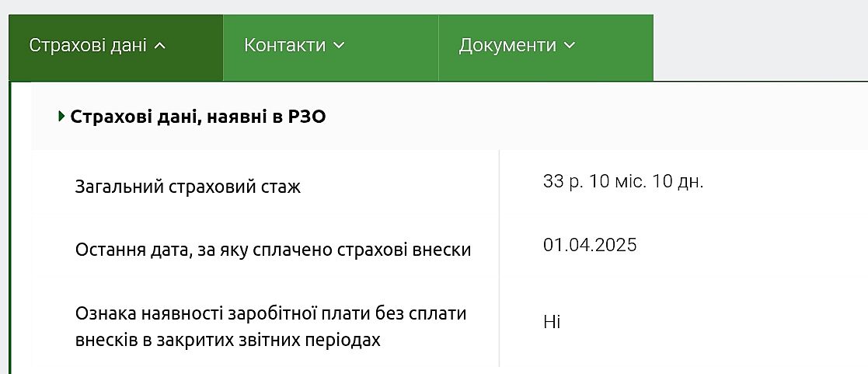Click the value 33 р. 10 міс. 10 дн.
Screen dimensions: 868x374
click(623, 182)
